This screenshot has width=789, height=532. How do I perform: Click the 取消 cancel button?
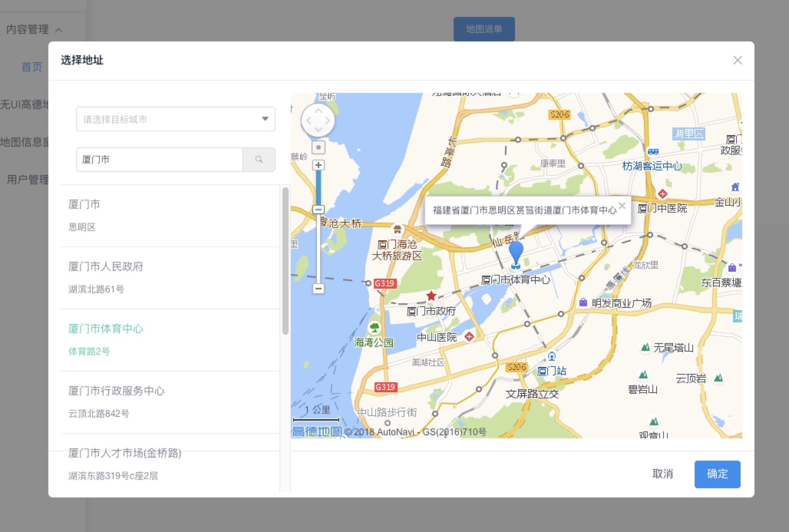click(662, 474)
